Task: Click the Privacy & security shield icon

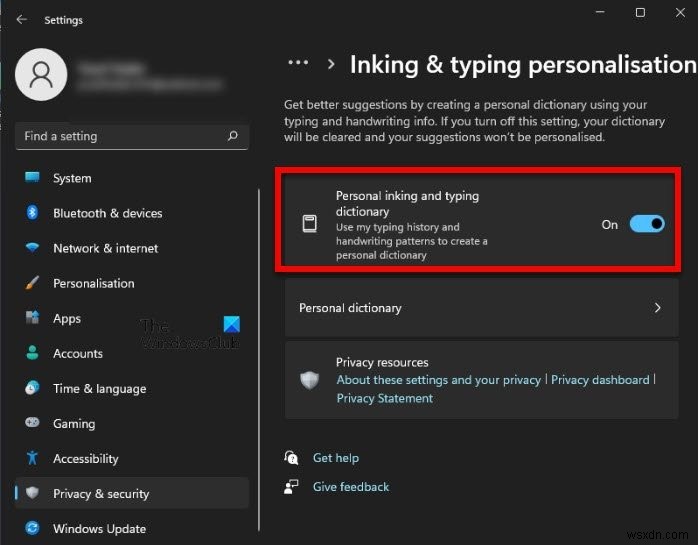Action: pyautogui.click(x=32, y=493)
